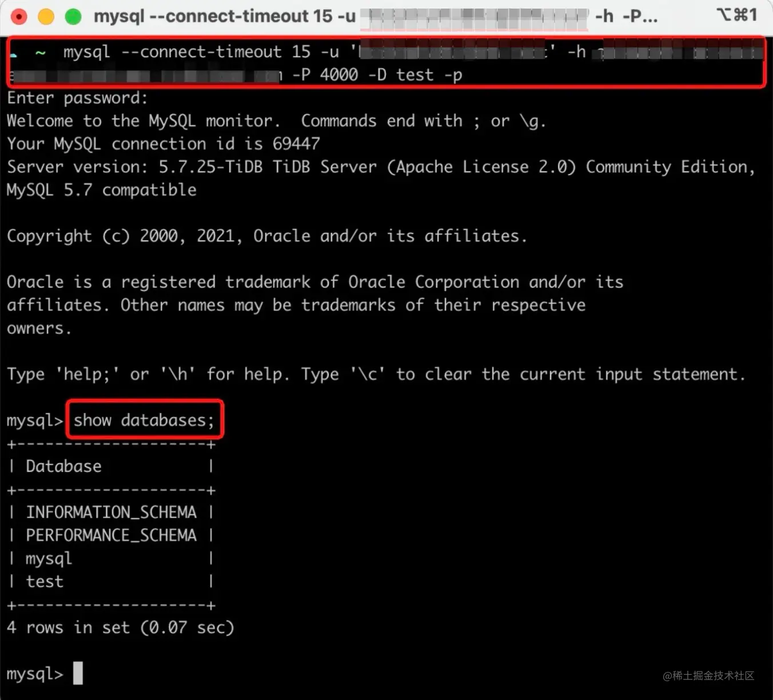Click the cursor at the last mysql> prompt
This screenshot has height=700, width=773.
pyautogui.click(x=78, y=673)
